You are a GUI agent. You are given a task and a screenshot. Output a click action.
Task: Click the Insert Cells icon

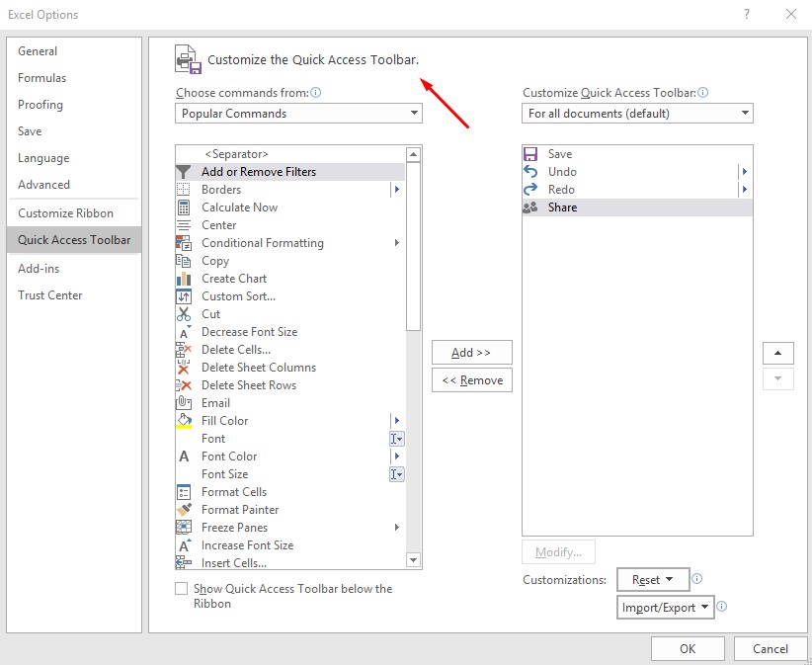click(x=184, y=562)
